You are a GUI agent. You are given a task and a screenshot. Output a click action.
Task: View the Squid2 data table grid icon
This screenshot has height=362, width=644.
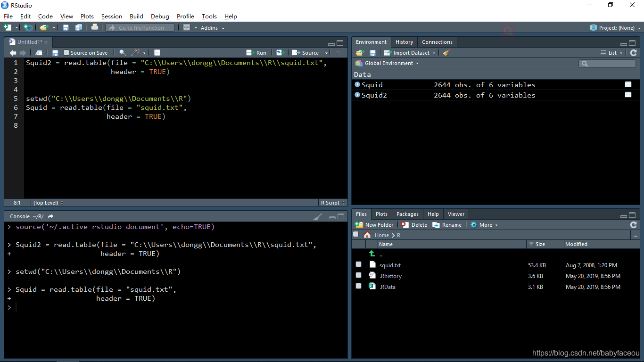pos(628,95)
